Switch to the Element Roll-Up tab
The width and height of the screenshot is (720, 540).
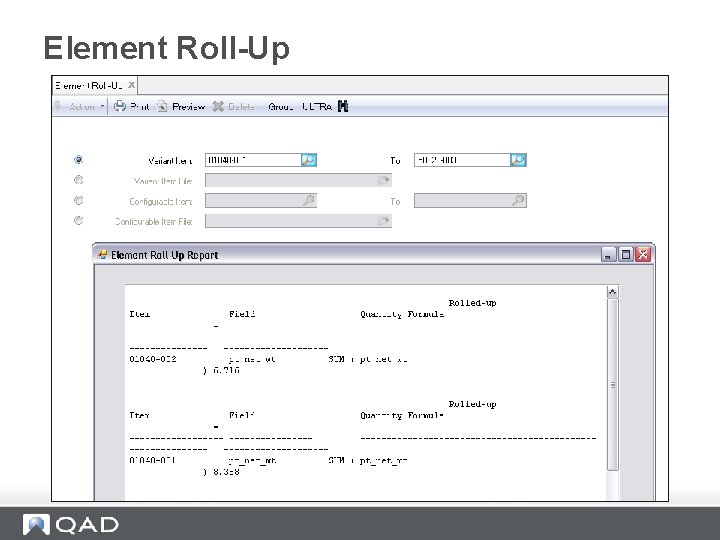coord(89,85)
